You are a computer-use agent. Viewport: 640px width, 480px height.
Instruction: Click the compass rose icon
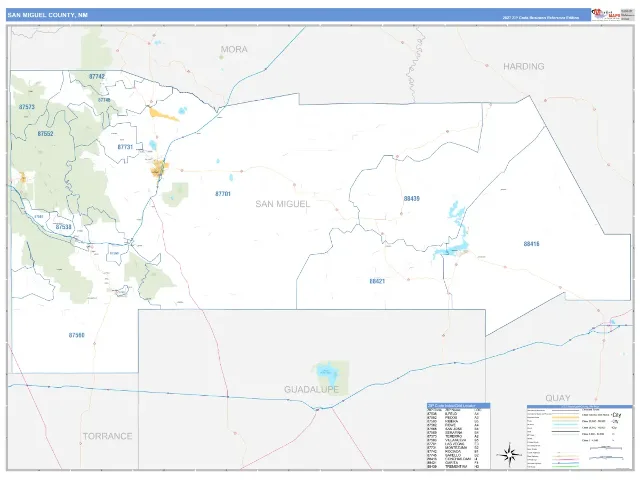coord(509,454)
